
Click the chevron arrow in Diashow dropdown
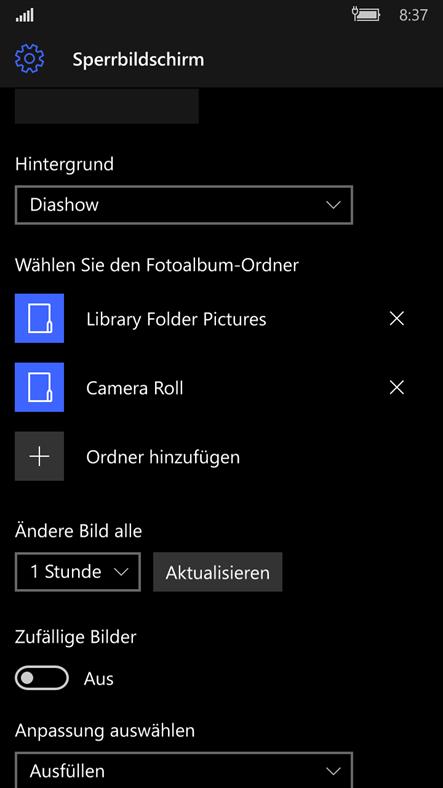pyautogui.click(x=333, y=205)
